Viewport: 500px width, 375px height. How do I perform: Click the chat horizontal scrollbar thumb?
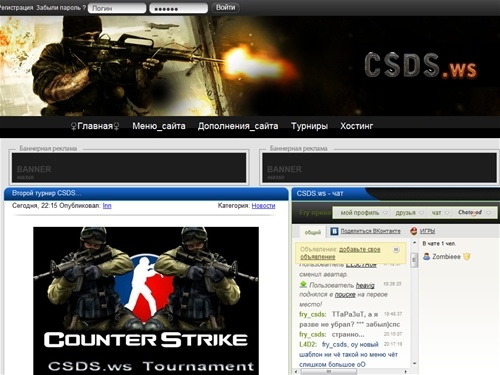[x=329, y=371]
